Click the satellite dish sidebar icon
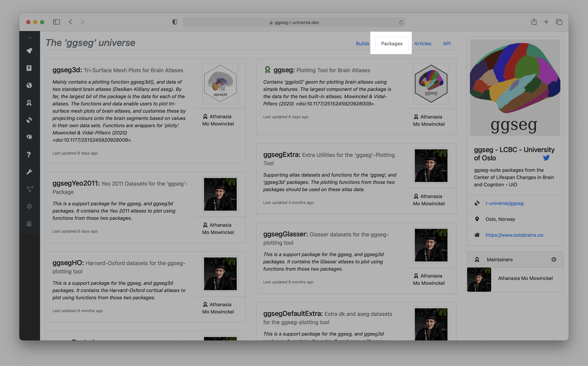 (29, 120)
